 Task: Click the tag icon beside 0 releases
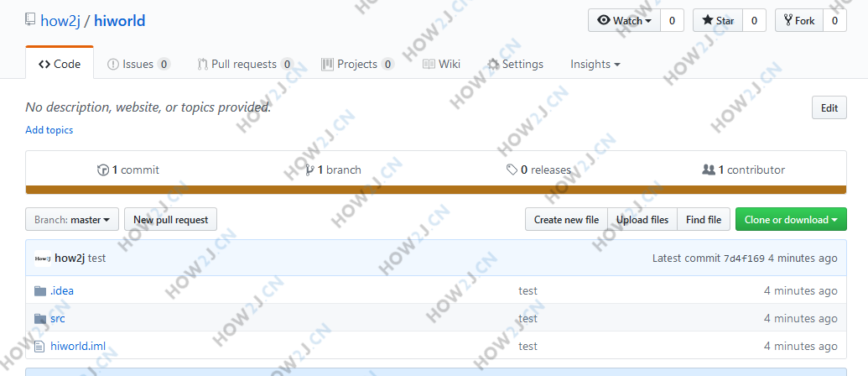pos(512,170)
